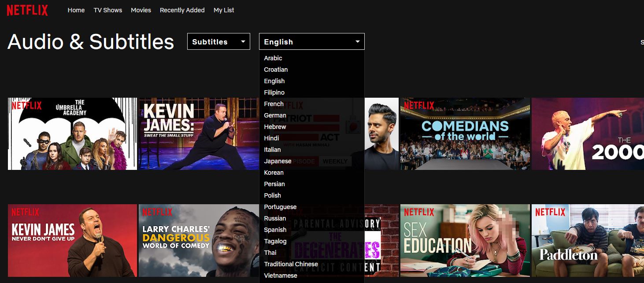The image size is (644, 283).
Task: Open TV Shows section
Action: 108,10
